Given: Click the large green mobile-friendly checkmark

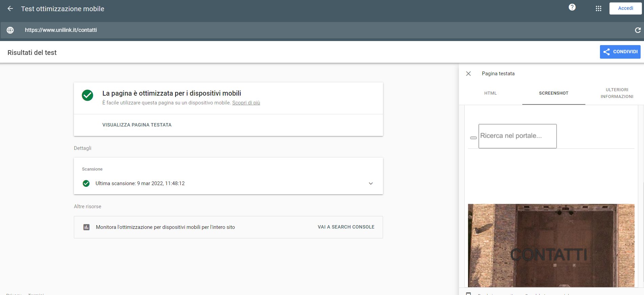Looking at the screenshot, I should click(87, 95).
